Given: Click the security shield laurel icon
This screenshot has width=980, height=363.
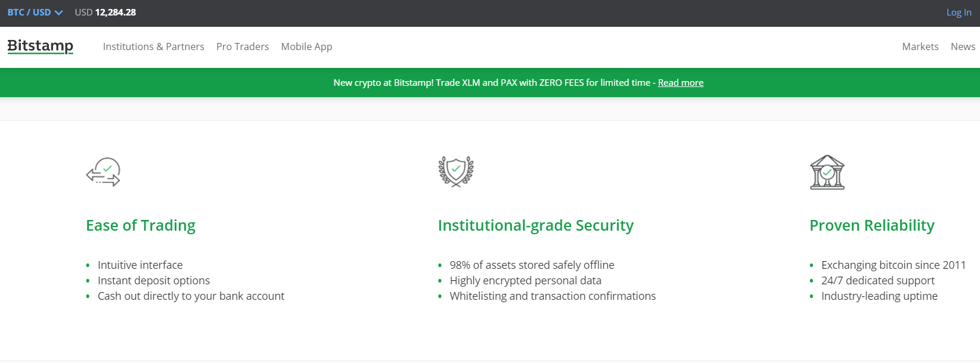Looking at the screenshot, I should click(x=456, y=172).
